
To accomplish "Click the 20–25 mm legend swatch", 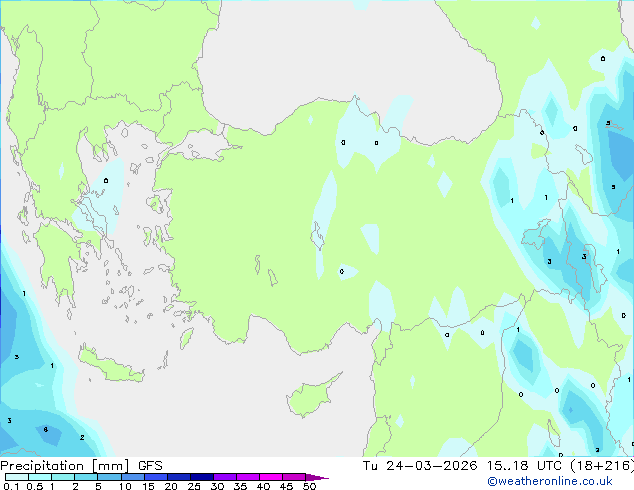I will (x=178, y=477).
